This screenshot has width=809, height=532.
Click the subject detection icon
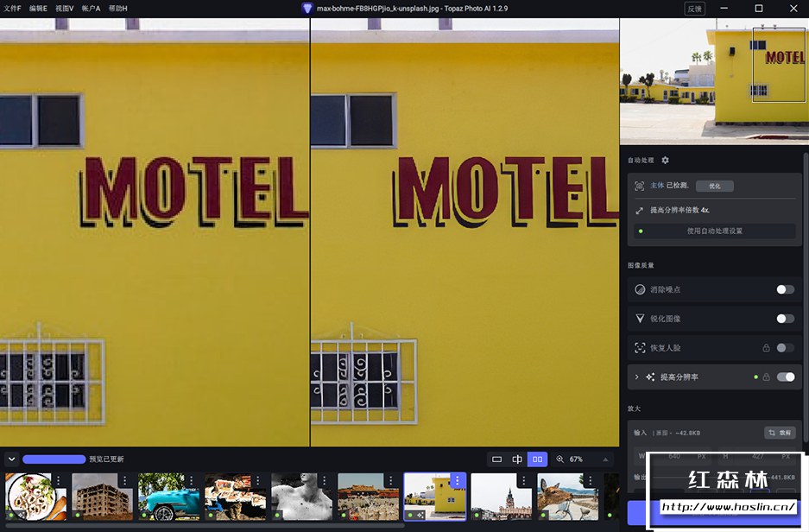639,186
